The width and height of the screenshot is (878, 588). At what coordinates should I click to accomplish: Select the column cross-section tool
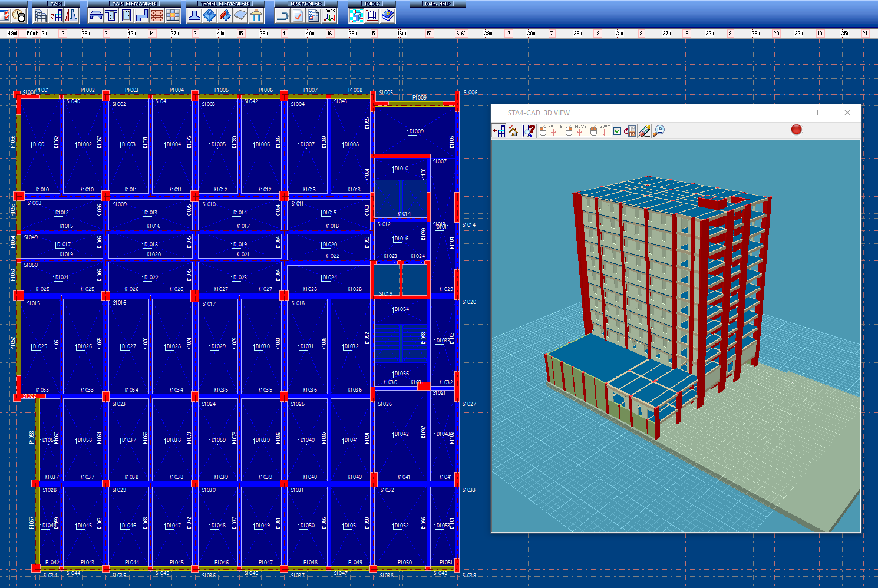[x=126, y=16]
